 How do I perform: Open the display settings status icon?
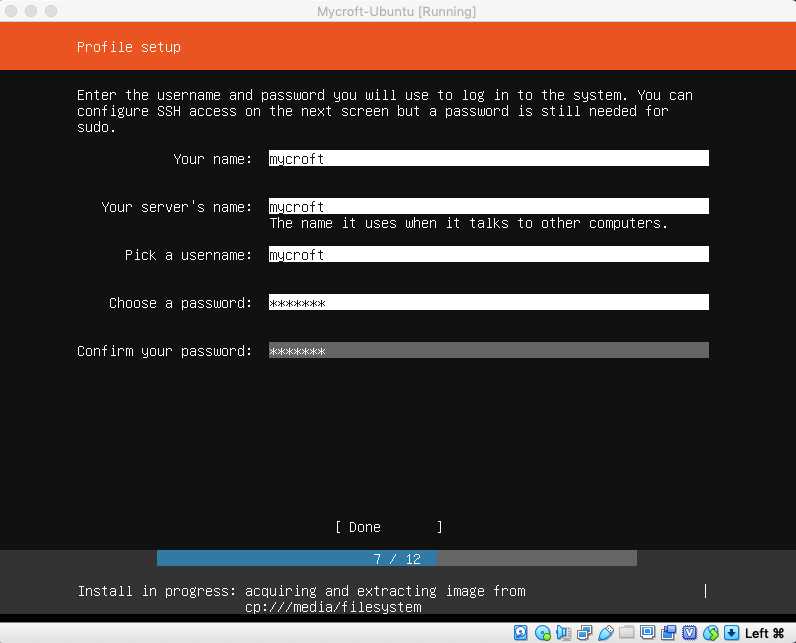coord(647,632)
